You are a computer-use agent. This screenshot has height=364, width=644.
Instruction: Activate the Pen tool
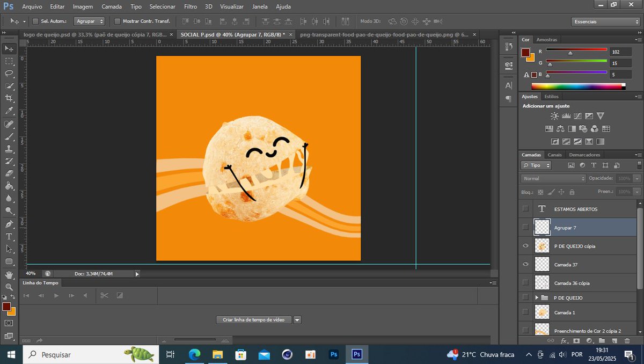(9, 224)
